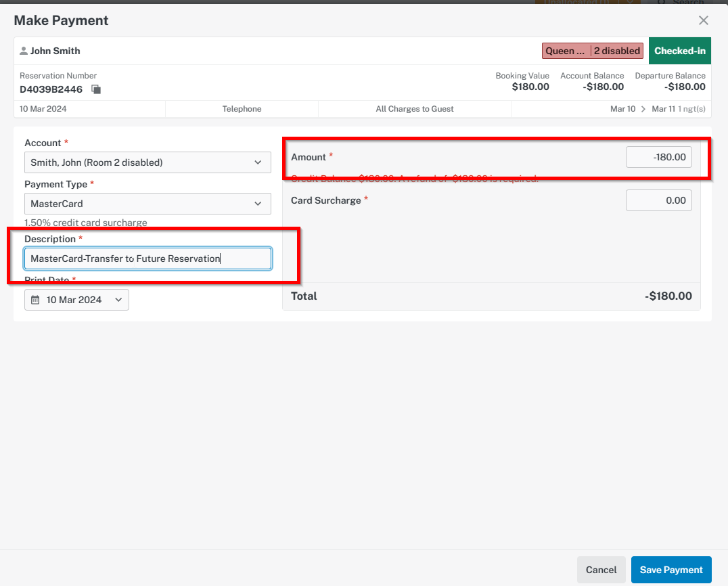Close the Make Payment dialog
728x586 pixels.
pyautogui.click(x=704, y=20)
